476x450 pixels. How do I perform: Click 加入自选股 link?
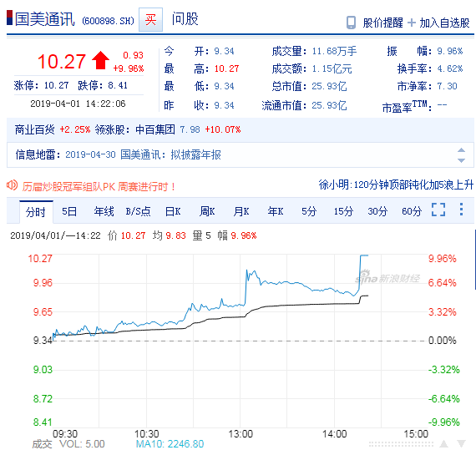[x=444, y=23]
